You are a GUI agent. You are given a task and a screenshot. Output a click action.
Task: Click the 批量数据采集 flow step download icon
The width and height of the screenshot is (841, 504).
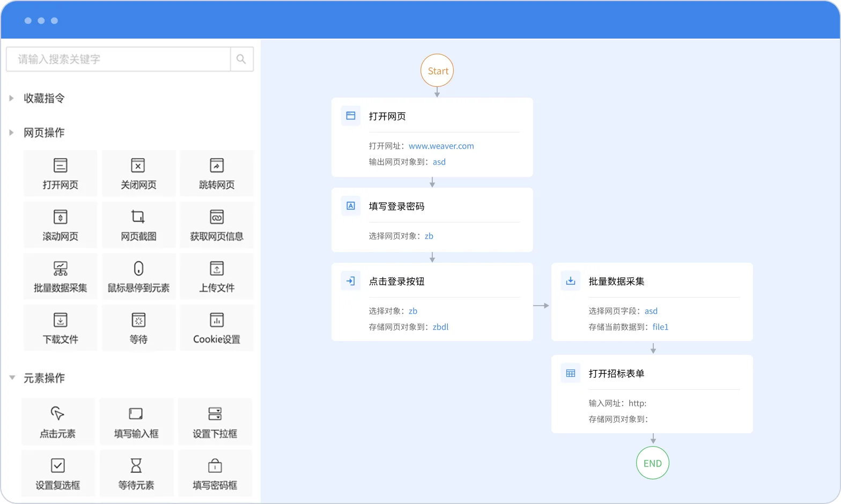[571, 281]
